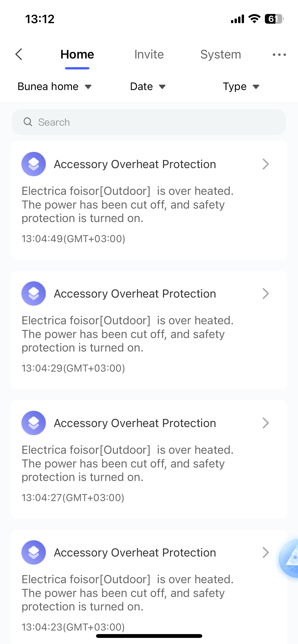This screenshot has width=298, height=644.
Task: Open the Date filter dropdown
Action: click(148, 87)
